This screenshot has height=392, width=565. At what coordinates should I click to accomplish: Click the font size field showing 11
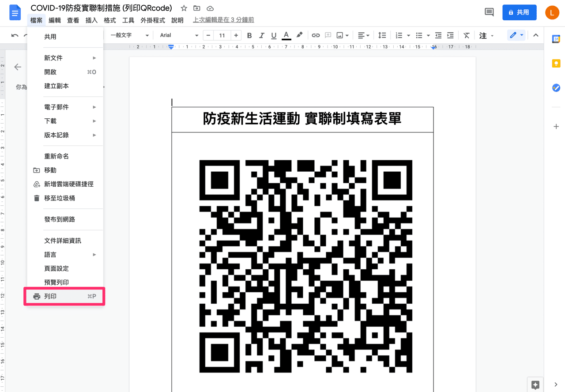(222, 35)
